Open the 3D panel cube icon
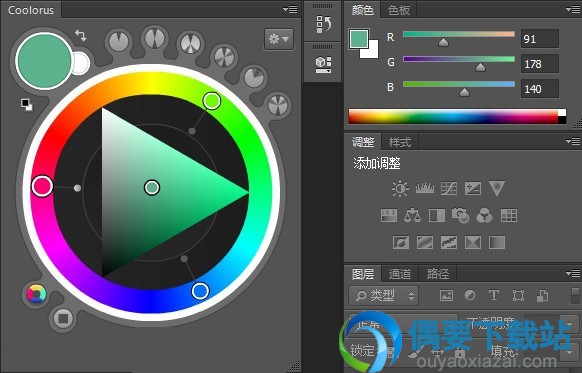This screenshot has width=582, height=373. tap(323, 64)
